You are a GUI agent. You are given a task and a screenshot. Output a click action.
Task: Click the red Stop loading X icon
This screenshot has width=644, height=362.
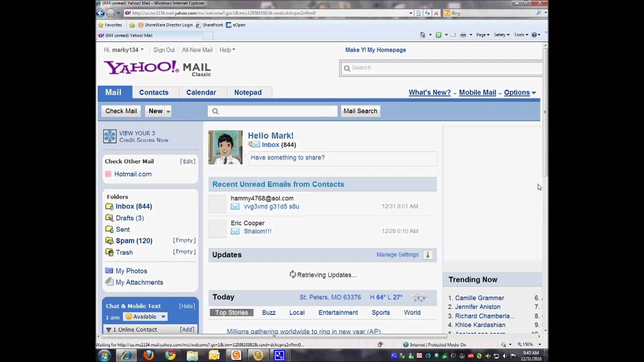click(436, 13)
